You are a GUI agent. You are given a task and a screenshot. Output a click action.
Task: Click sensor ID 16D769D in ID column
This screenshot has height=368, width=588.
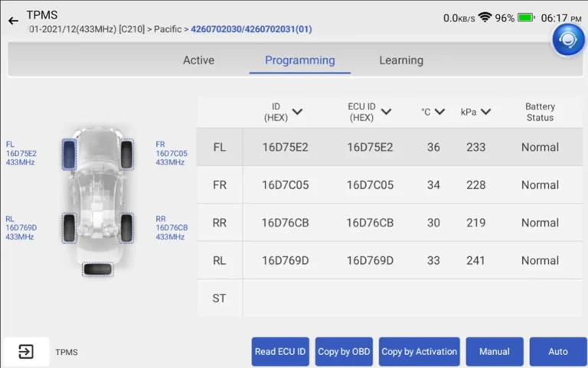click(x=285, y=260)
